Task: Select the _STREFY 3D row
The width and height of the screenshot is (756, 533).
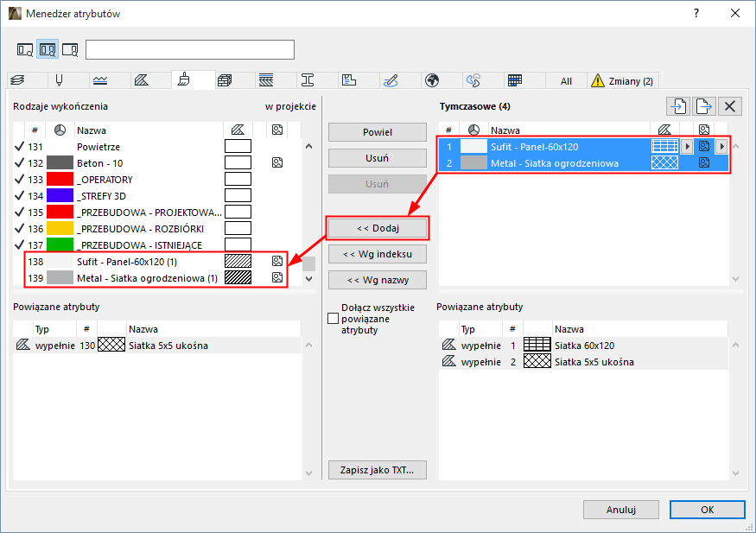Action: [157, 195]
